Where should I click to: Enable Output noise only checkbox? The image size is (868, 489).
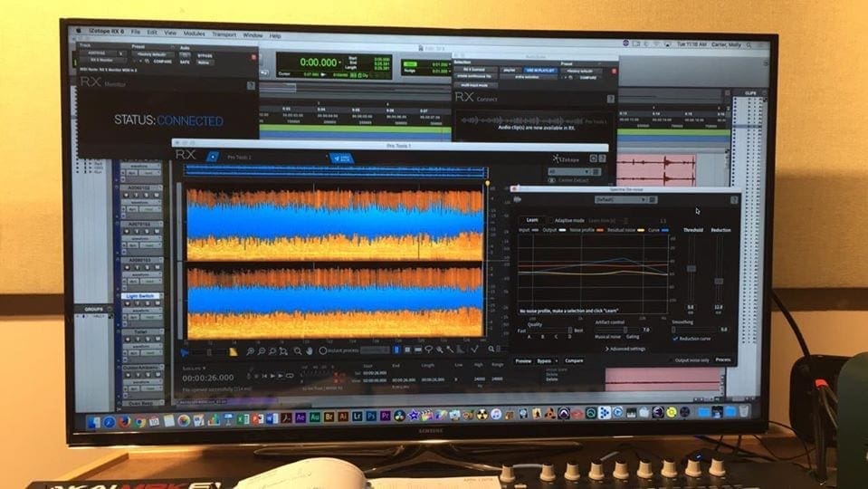pyautogui.click(x=671, y=360)
